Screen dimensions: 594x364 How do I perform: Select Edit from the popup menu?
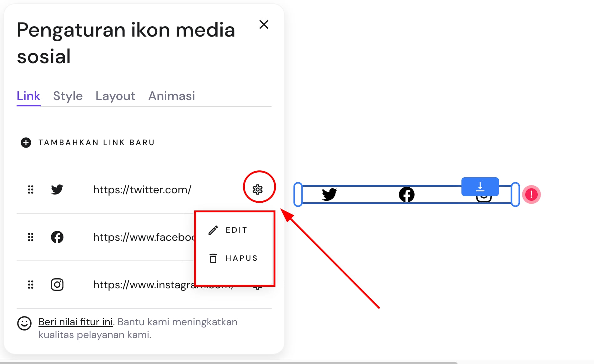point(236,230)
